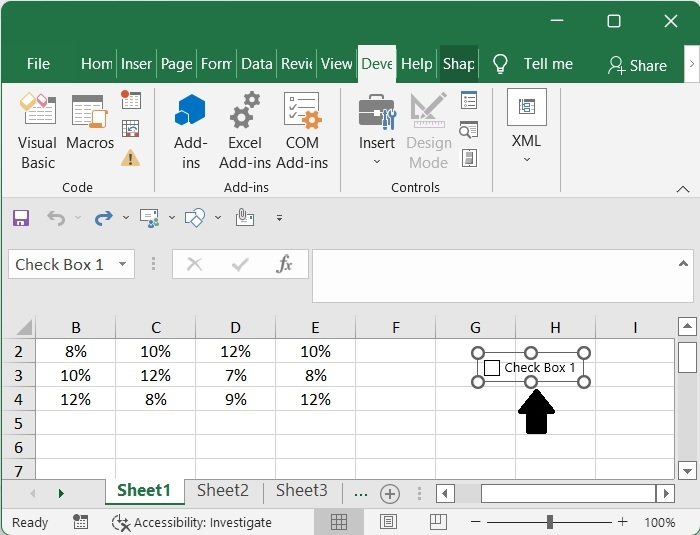Open Excel Add-ins dialog

coord(245,131)
